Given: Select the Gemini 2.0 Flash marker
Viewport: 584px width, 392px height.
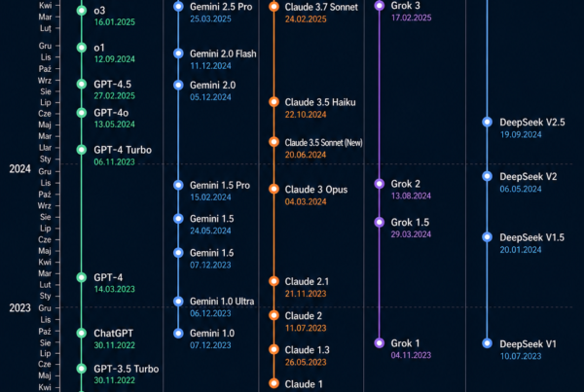Looking at the screenshot, I should [x=177, y=53].
